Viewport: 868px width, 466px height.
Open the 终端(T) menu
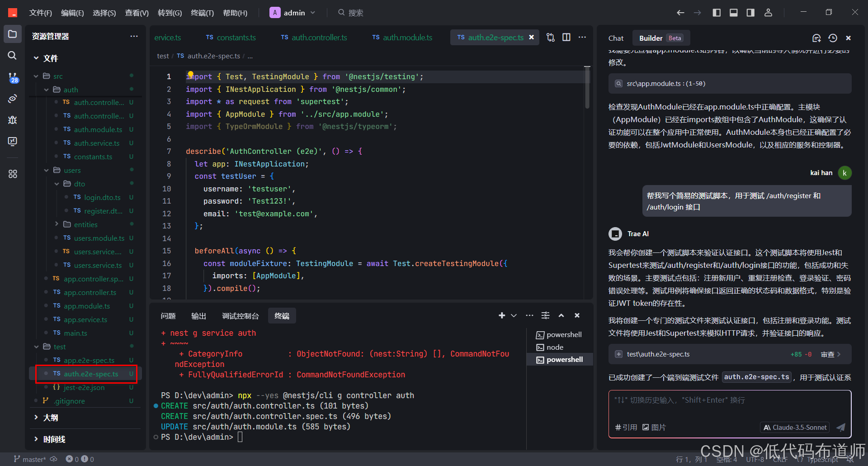[202, 13]
